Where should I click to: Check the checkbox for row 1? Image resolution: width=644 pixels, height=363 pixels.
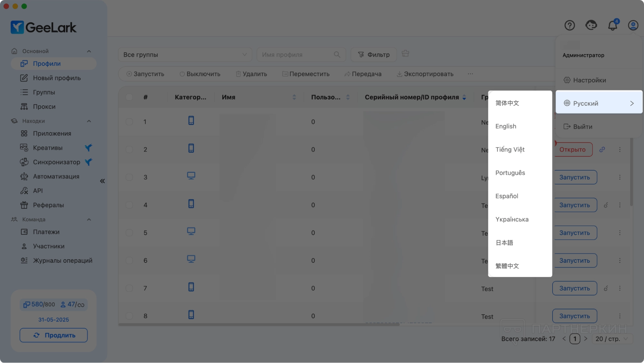(129, 122)
